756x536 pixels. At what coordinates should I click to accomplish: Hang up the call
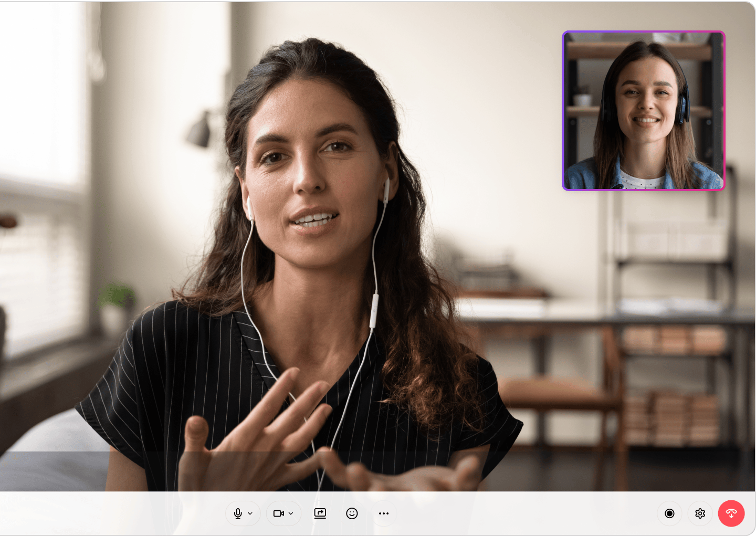coord(731,513)
